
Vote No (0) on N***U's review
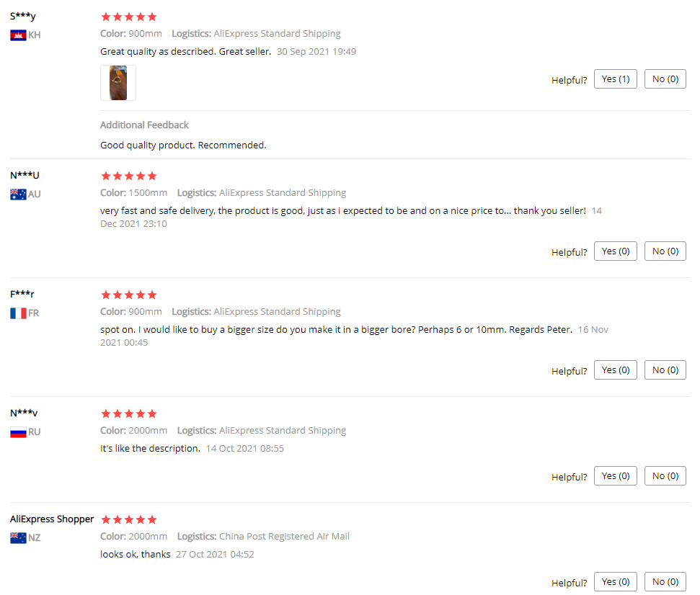[665, 251]
